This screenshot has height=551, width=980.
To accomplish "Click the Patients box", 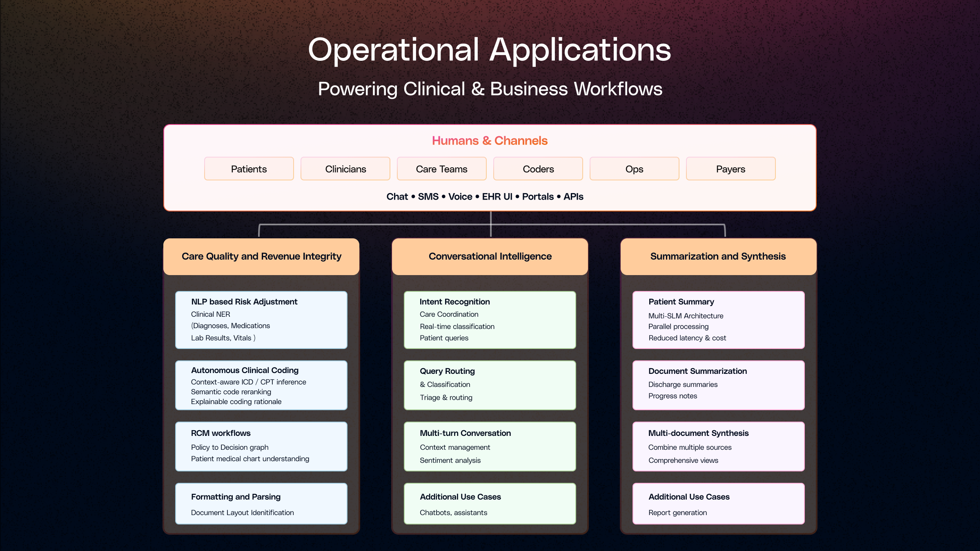I will [249, 169].
